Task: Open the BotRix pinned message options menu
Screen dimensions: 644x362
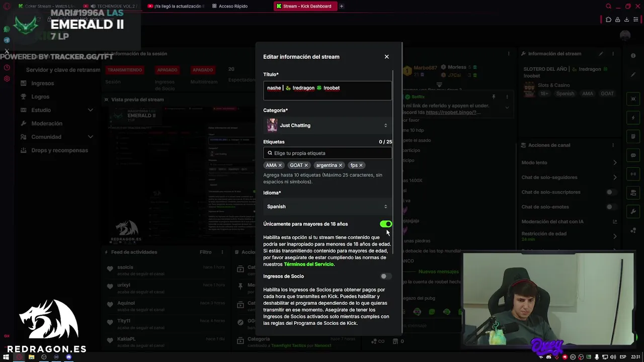Action: click(x=507, y=97)
